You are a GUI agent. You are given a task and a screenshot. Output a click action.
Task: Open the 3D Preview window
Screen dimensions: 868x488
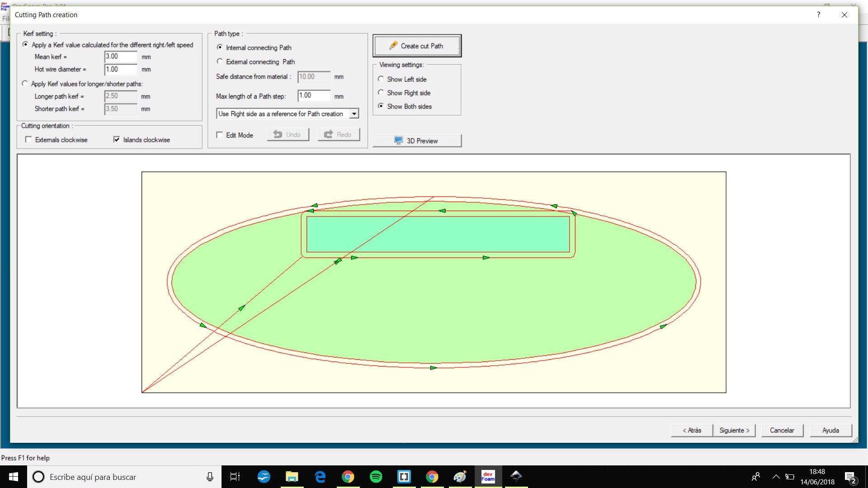point(417,141)
